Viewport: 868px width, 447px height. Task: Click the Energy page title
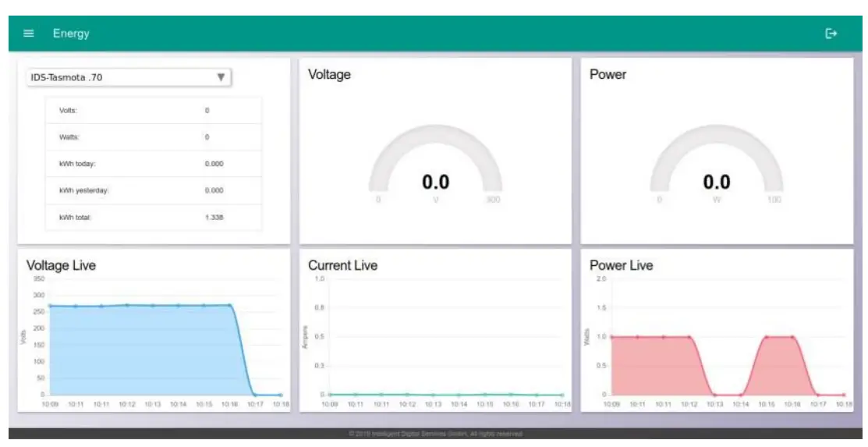(71, 34)
